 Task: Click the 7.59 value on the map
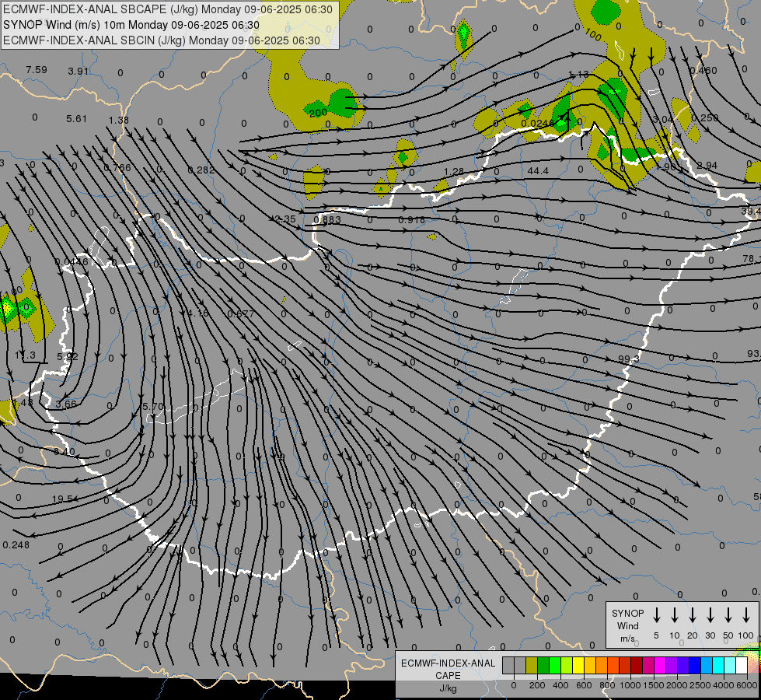pos(37,70)
